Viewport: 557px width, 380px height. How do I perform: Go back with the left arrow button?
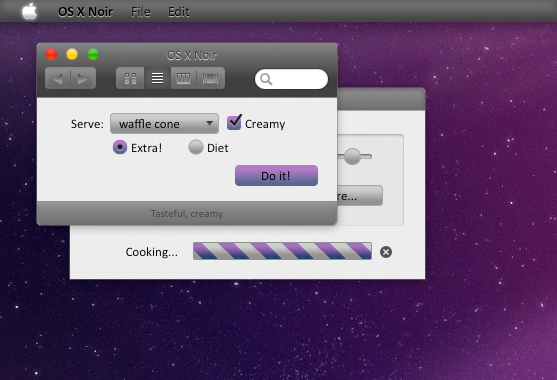point(58,78)
